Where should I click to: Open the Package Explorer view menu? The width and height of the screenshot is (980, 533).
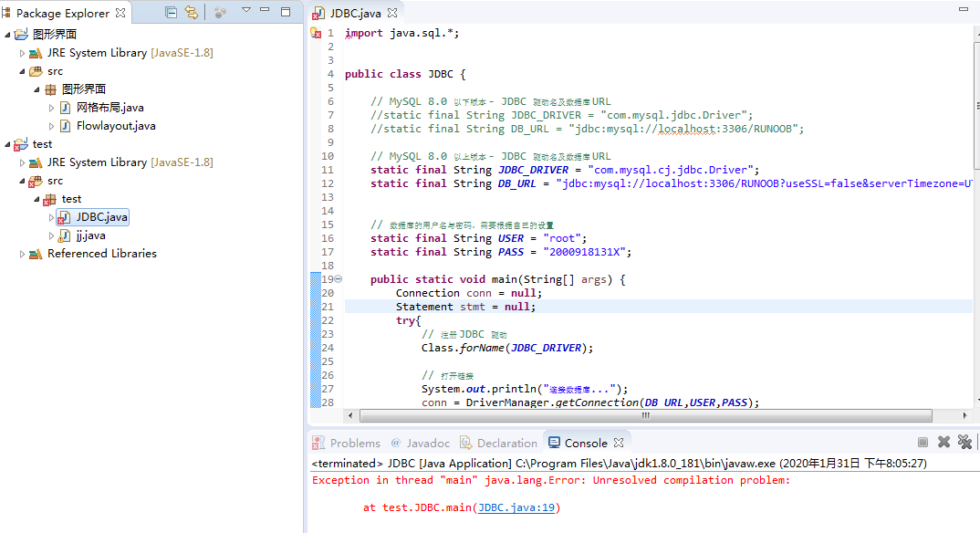point(246,10)
